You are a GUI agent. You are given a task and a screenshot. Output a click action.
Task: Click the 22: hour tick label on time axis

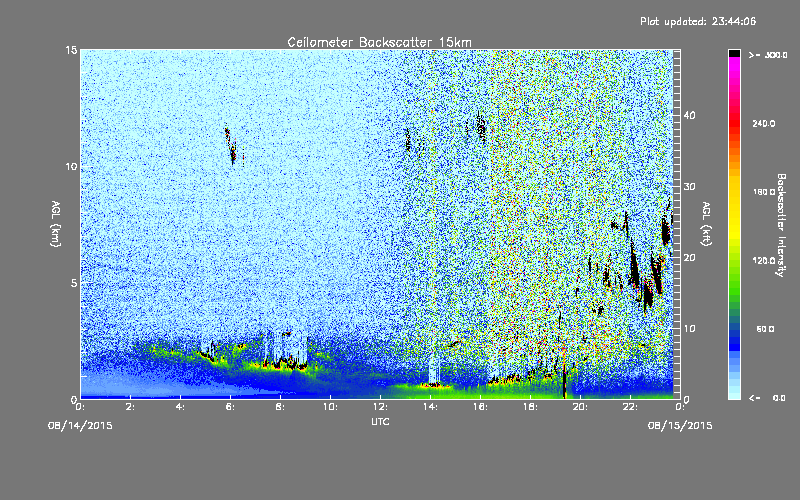(630, 407)
